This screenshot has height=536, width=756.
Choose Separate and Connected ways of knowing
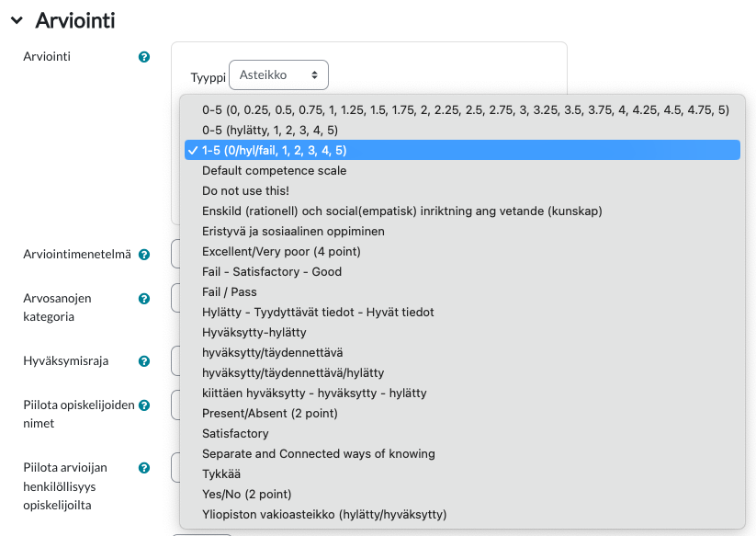tap(462, 453)
